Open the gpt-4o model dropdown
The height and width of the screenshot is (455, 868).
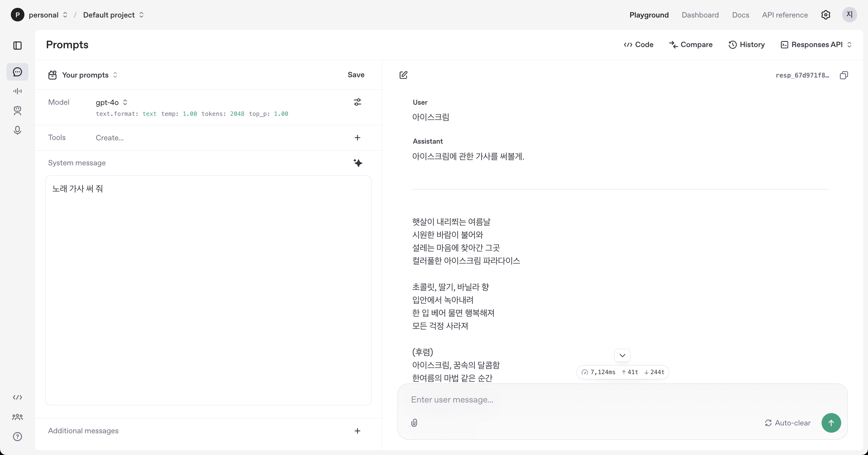(x=112, y=102)
